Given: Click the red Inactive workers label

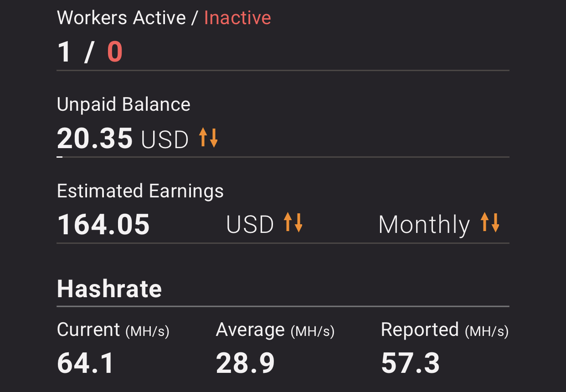Looking at the screenshot, I should 237,18.
